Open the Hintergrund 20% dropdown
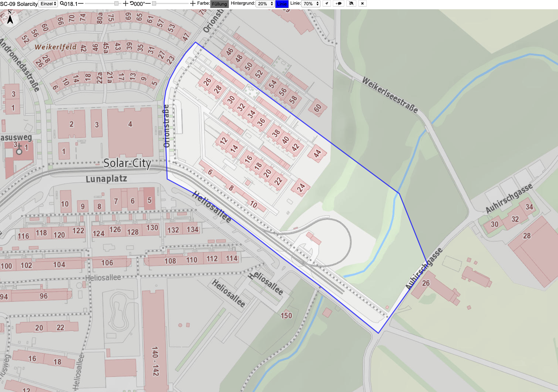Viewport: 558px width, 392px height. tap(265, 4)
